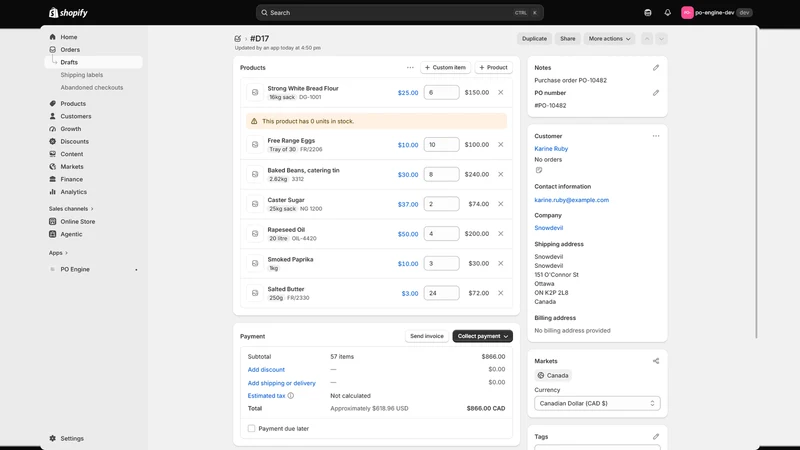Remove Caster Sugar line item
The height and width of the screenshot is (450, 800).
coord(501,204)
